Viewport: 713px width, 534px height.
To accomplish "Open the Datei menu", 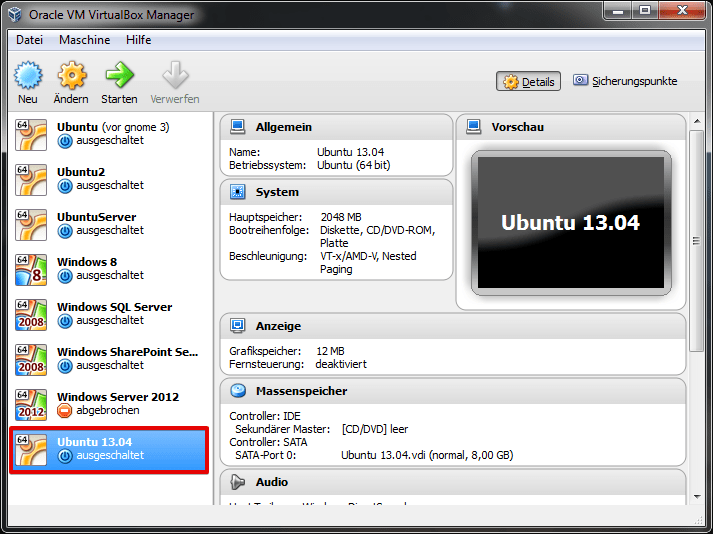I will point(30,40).
